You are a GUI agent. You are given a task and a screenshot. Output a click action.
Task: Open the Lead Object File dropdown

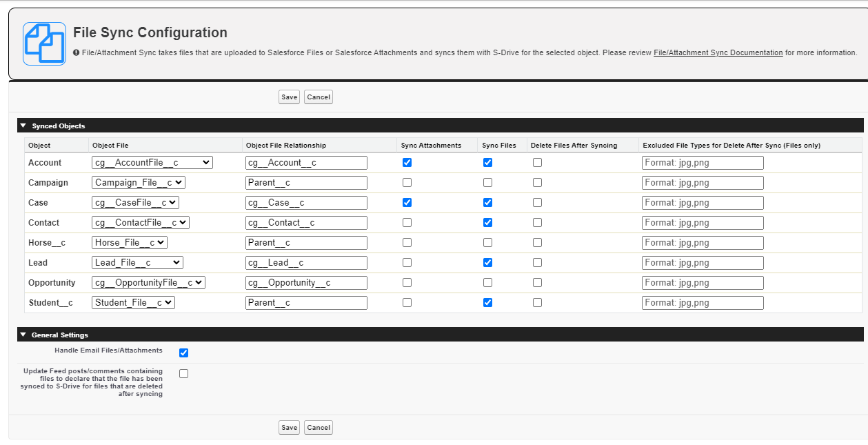click(137, 263)
